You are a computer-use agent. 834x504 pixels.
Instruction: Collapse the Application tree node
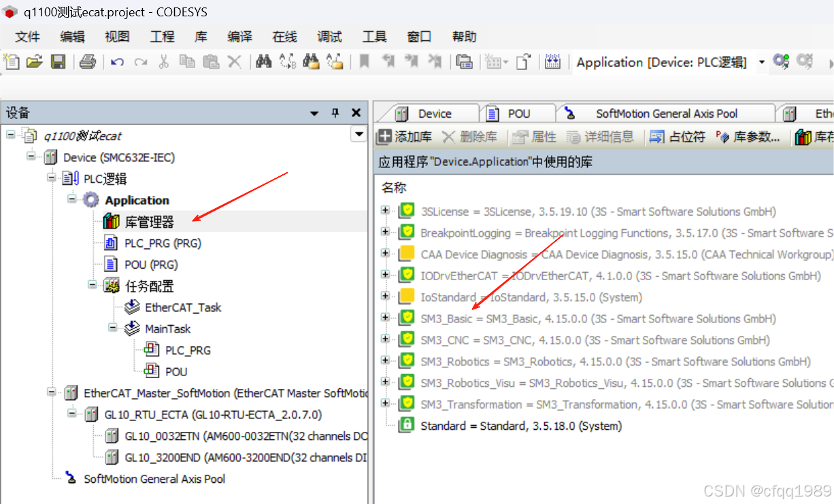tap(72, 199)
